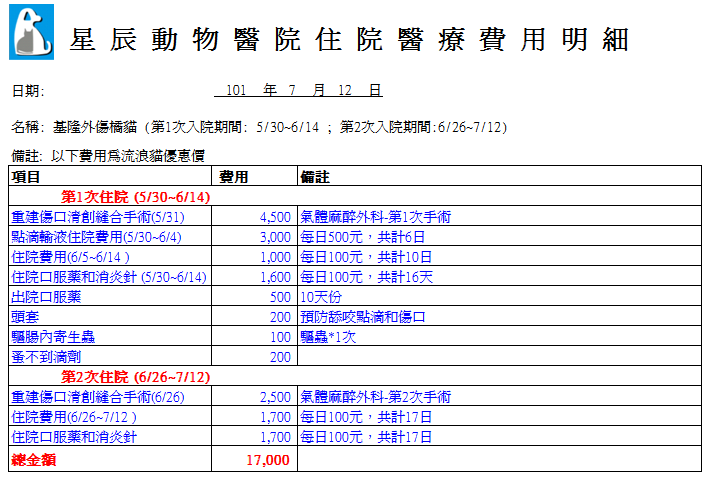This screenshot has height=481, width=708.
Task: Select the 4,500 fee cell
Action: [274, 217]
